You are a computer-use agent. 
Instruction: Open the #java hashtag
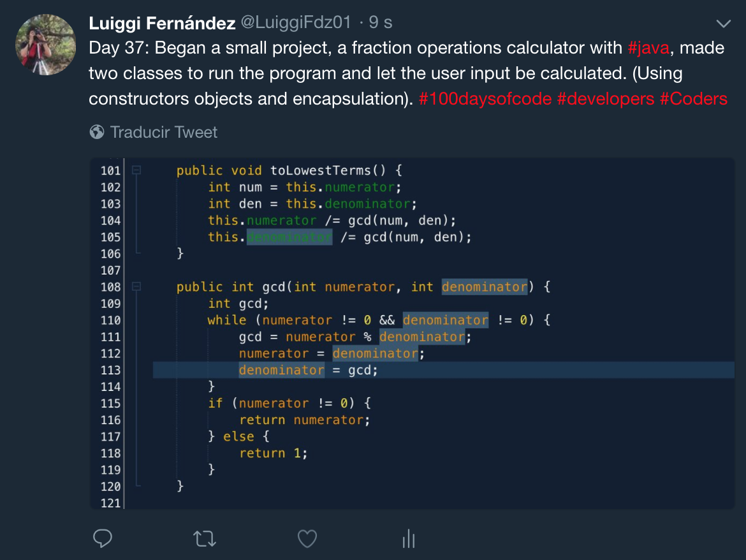click(648, 48)
